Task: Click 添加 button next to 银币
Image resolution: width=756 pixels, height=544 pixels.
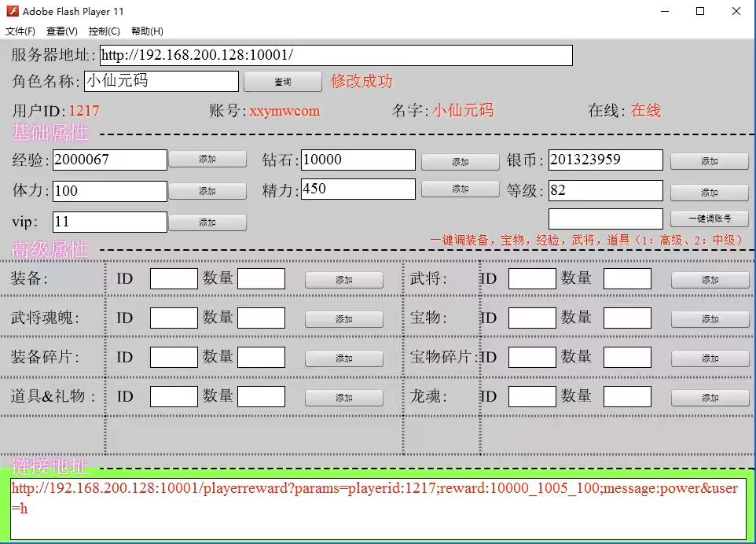Action: [x=709, y=162]
